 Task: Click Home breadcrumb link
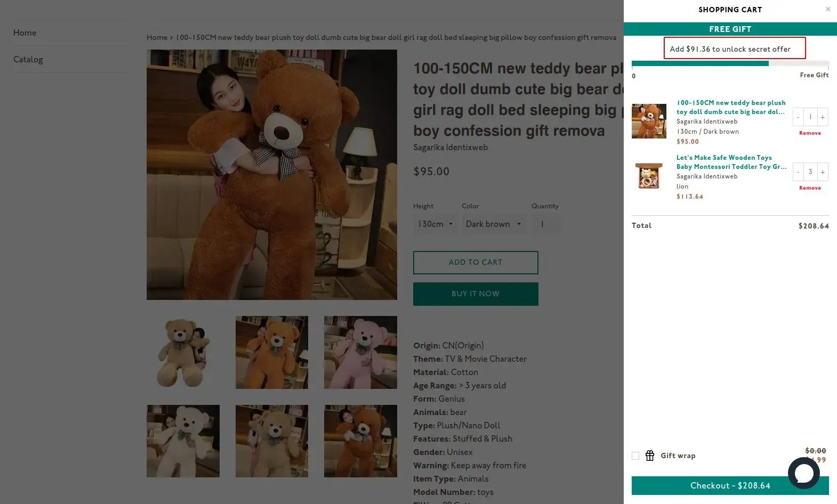157,37
